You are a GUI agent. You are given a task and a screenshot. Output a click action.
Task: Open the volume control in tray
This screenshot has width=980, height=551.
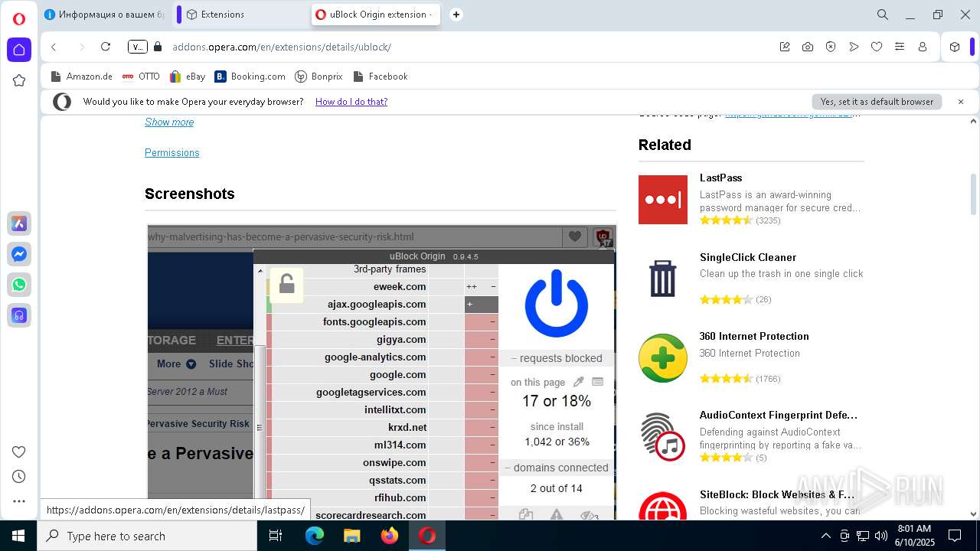[881, 536]
